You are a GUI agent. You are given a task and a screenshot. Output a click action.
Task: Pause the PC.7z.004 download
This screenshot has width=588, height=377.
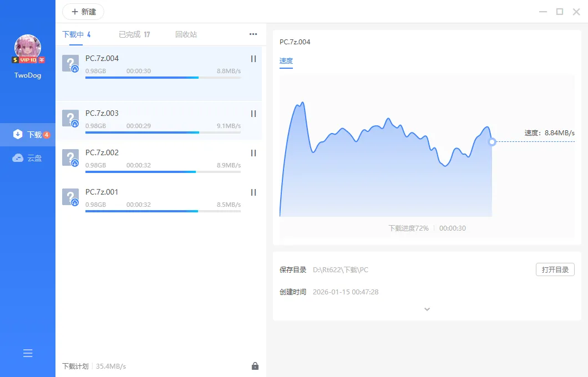click(x=253, y=58)
